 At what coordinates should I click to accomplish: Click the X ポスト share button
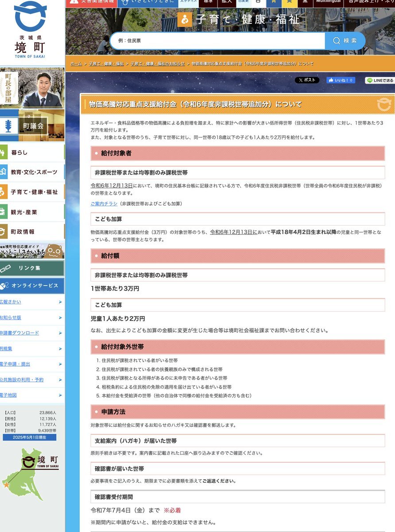pos(307,80)
